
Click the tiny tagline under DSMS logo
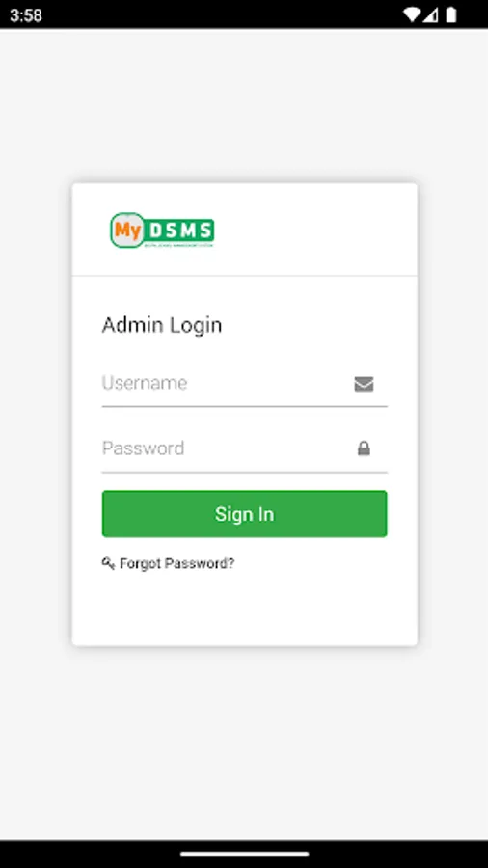point(178,243)
